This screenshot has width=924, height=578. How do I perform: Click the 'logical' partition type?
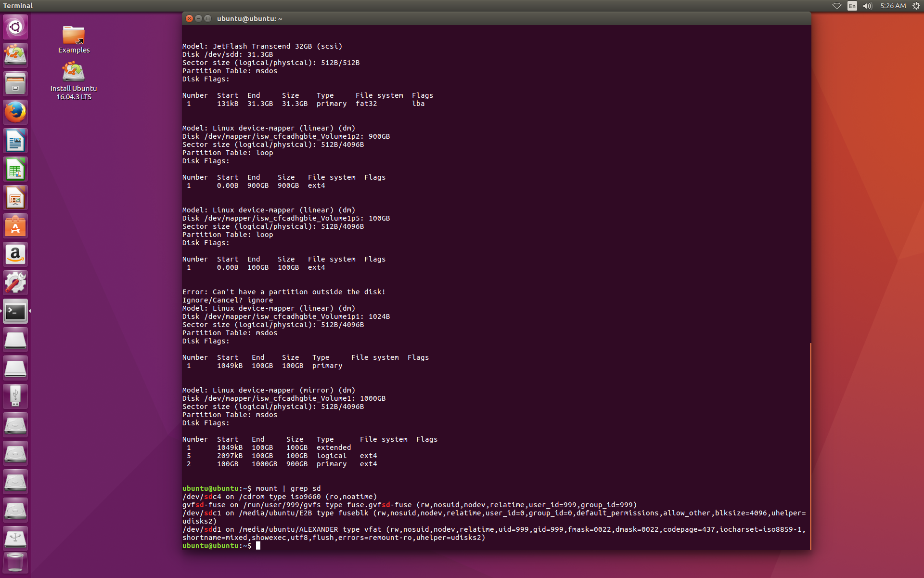pyautogui.click(x=332, y=456)
